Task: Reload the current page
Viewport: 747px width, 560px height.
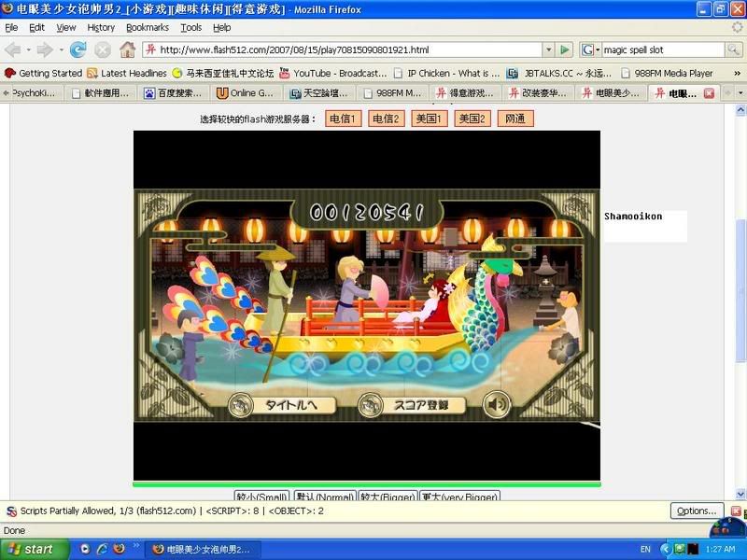Action: 78,49
